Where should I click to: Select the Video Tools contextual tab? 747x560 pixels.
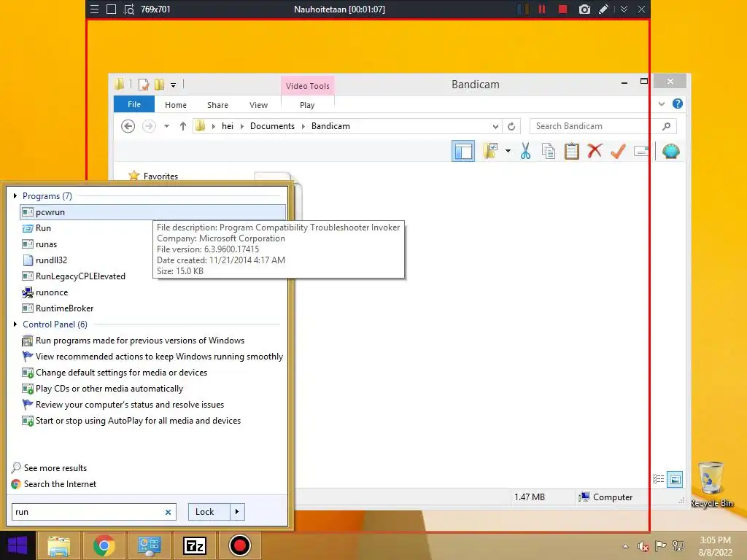pos(307,86)
